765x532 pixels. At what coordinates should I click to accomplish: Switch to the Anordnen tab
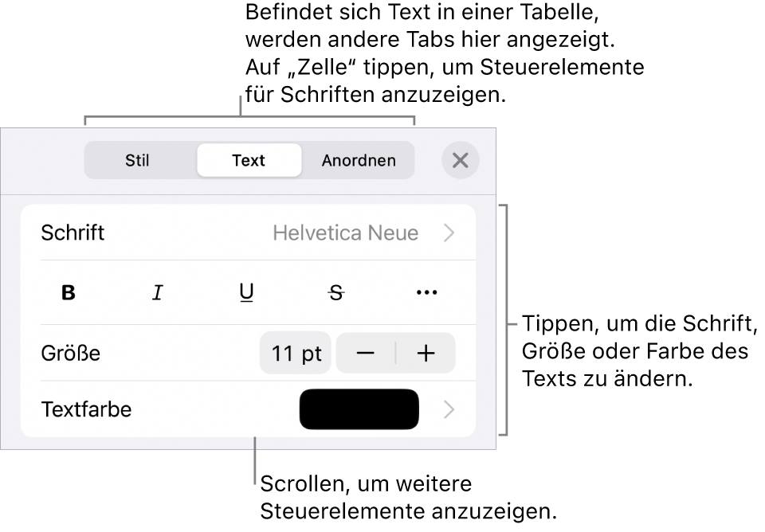[x=359, y=160]
